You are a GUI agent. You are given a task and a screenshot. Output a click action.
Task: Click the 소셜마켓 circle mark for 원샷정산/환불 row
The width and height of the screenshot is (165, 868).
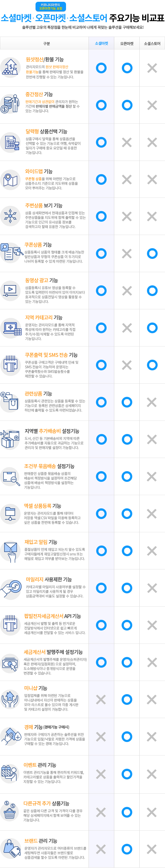tap(101, 68)
